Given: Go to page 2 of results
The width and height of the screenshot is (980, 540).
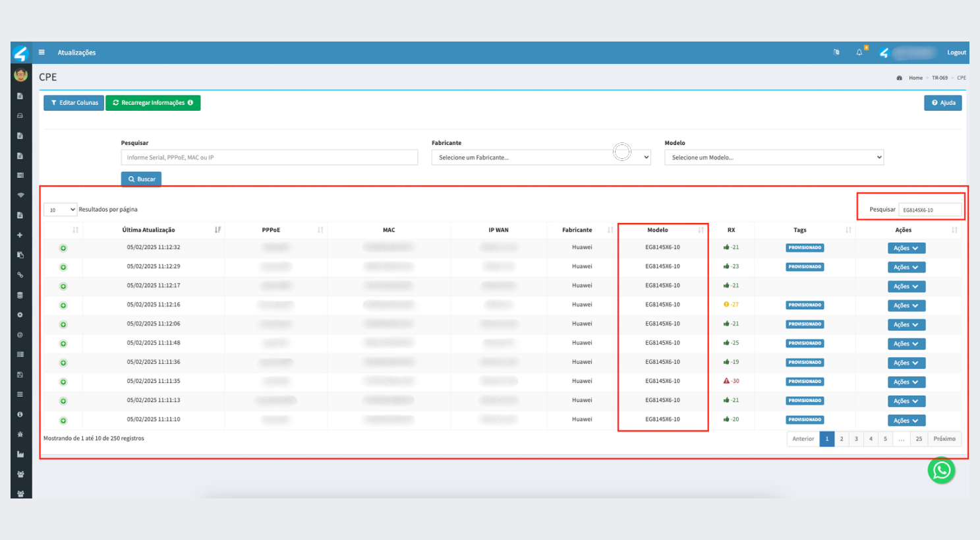Looking at the screenshot, I should [x=842, y=439].
